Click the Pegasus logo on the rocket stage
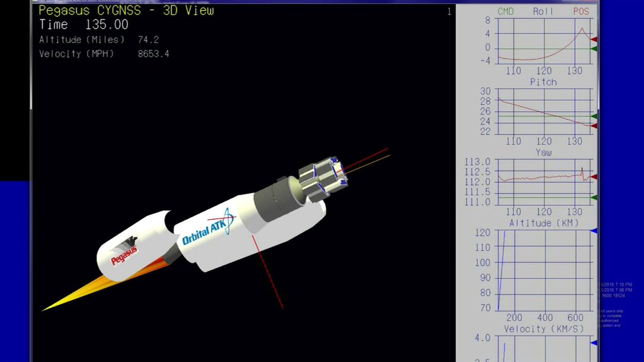The image size is (644, 362). (x=125, y=251)
